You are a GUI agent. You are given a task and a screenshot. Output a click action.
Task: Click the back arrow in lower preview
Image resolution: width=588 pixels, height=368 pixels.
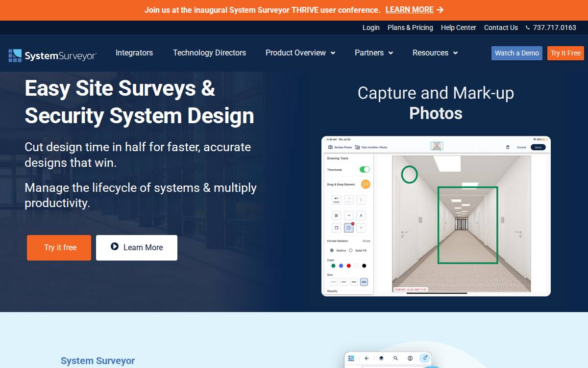367,358
